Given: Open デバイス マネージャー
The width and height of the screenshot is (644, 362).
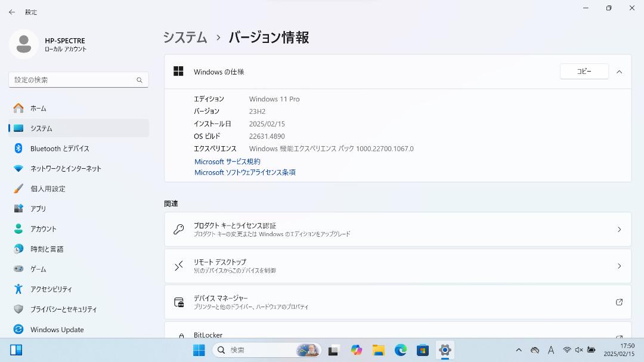Looking at the screenshot, I should pos(398,302).
